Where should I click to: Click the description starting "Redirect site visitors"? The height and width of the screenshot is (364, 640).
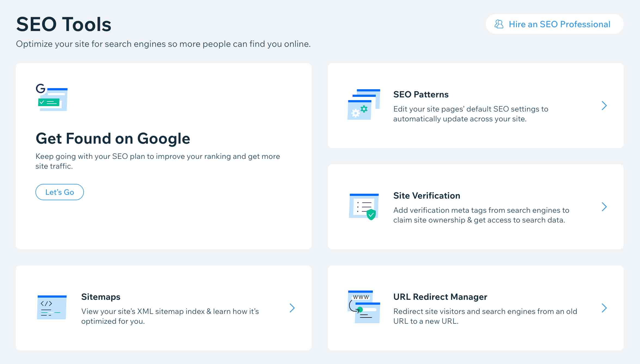[485, 316]
